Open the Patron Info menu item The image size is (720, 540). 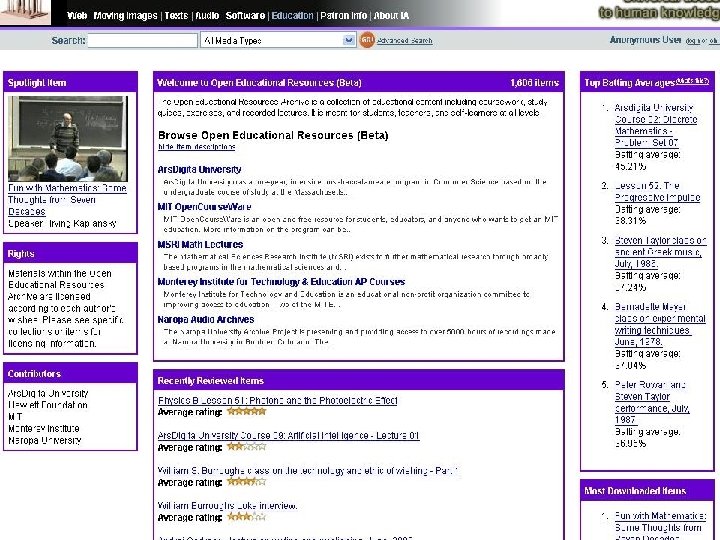pos(343,16)
